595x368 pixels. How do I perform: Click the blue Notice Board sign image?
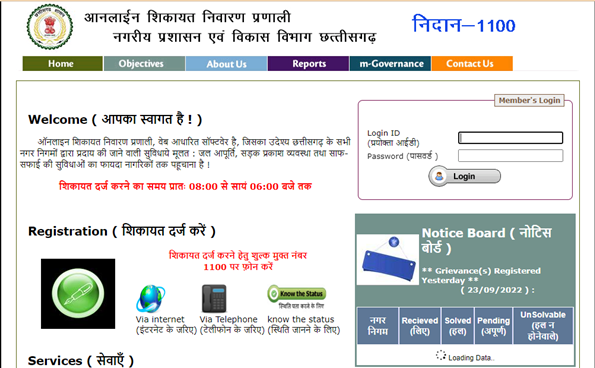[x=387, y=259]
